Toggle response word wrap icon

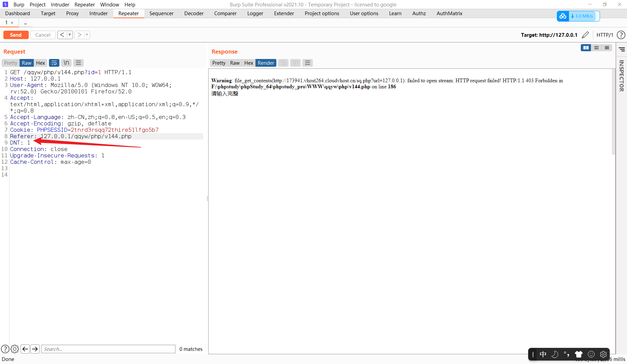point(283,63)
